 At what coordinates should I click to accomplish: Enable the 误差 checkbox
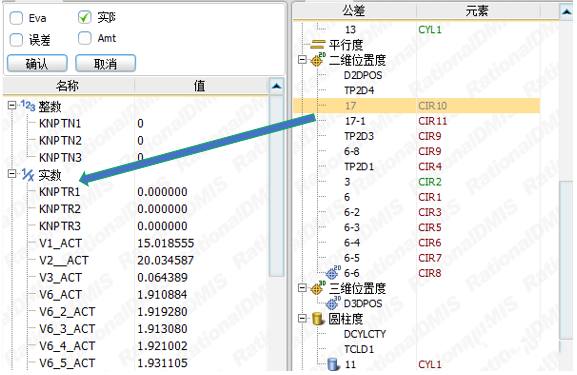click(16, 40)
